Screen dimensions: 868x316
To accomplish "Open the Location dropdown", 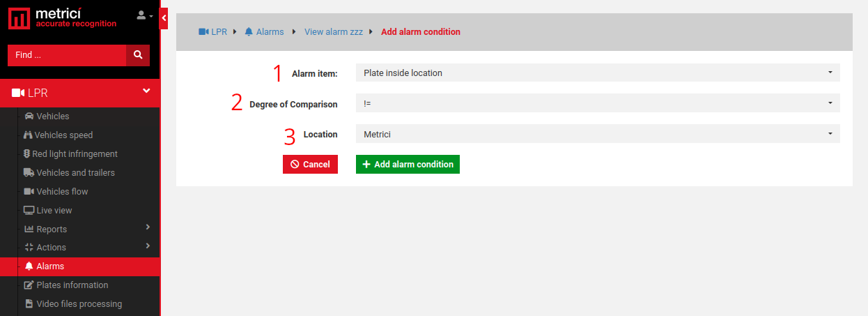I will click(598, 134).
